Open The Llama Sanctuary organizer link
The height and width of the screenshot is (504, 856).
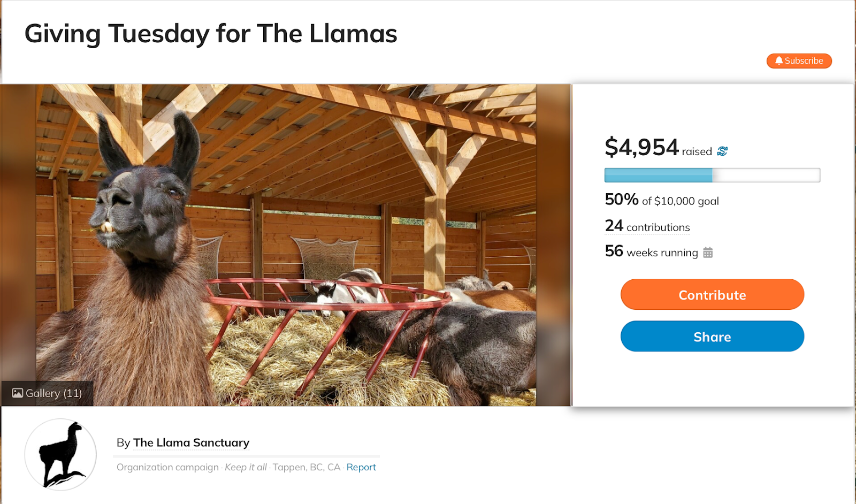[191, 443]
